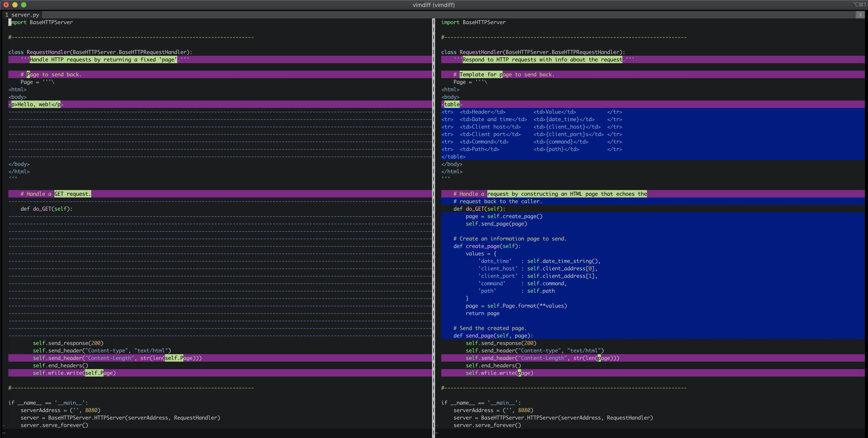This screenshot has width=868, height=438.
Task: Click the green zoom window button
Action: [x=24, y=5]
